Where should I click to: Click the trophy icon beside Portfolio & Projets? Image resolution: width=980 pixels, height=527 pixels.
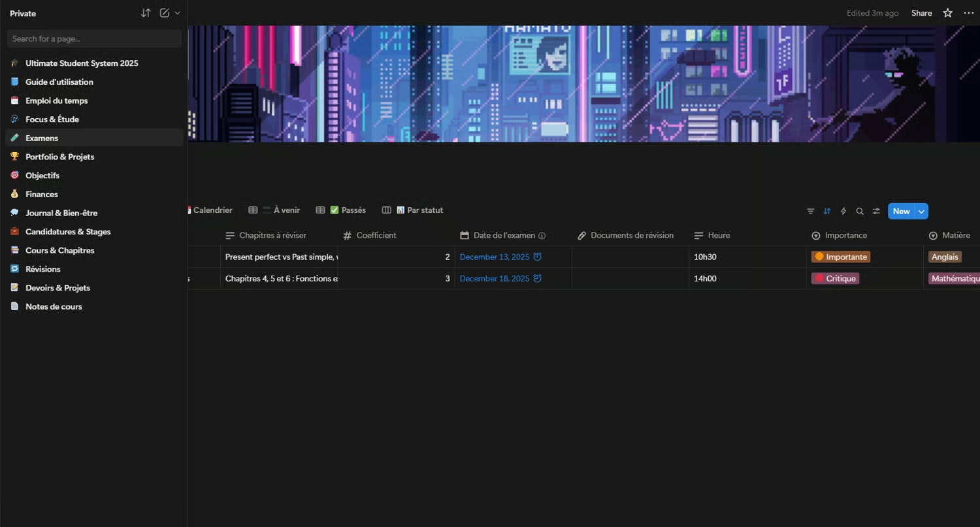coord(14,157)
